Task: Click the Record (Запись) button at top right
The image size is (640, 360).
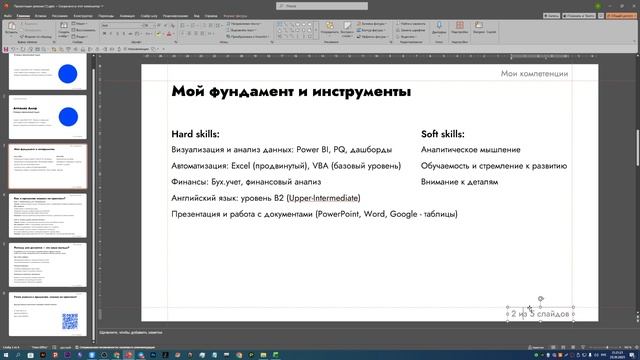Action: [x=551, y=16]
